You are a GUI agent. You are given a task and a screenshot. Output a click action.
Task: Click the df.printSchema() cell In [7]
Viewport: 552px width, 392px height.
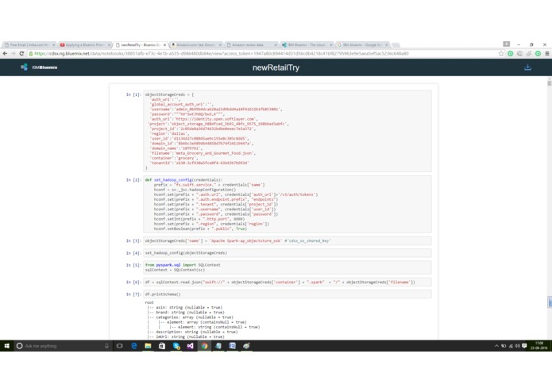point(288,294)
